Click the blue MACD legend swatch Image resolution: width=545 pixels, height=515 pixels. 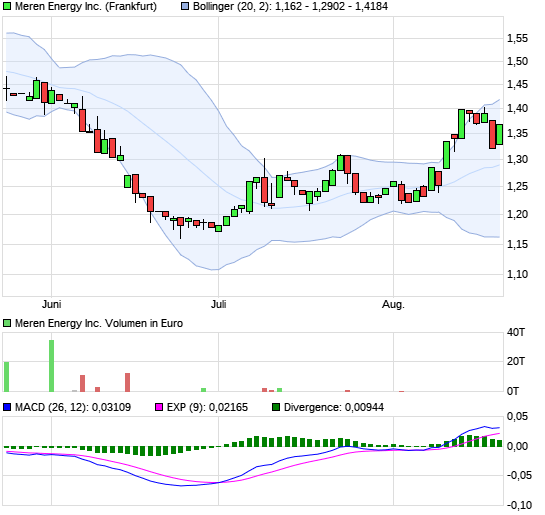coord(7,407)
